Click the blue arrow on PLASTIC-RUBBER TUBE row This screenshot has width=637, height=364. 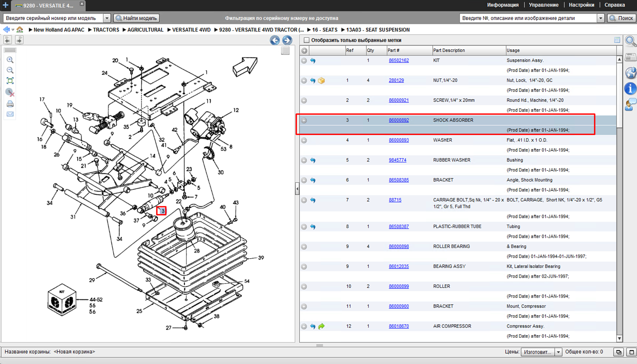click(x=313, y=227)
